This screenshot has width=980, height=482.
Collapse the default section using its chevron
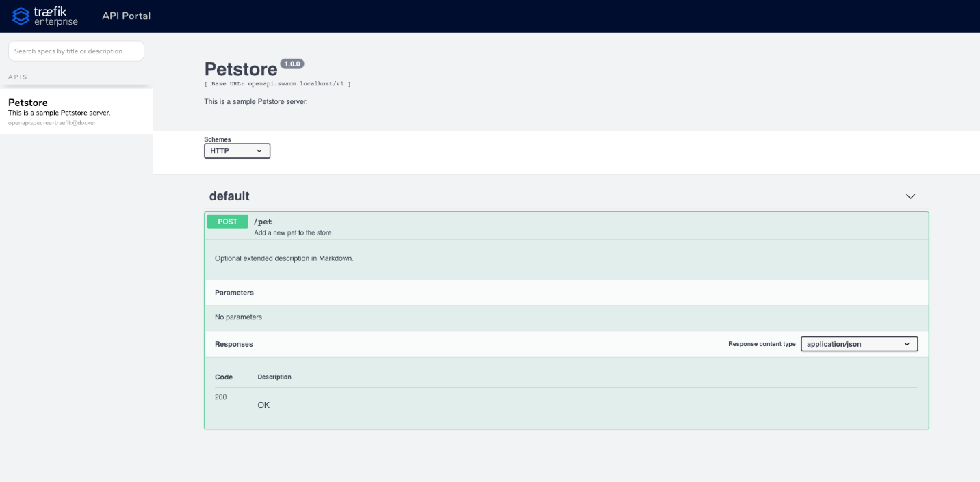pos(910,196)
